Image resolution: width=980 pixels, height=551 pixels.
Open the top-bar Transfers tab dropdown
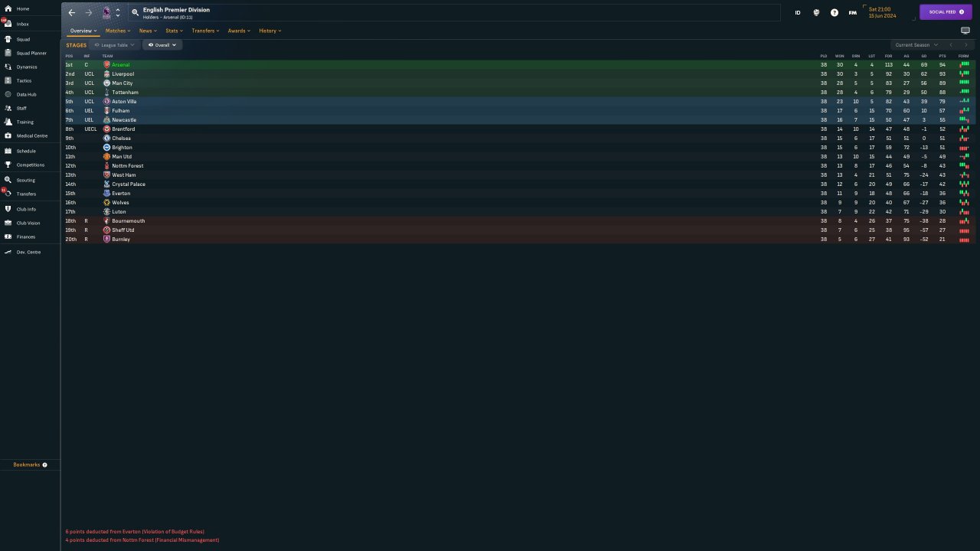205,31
